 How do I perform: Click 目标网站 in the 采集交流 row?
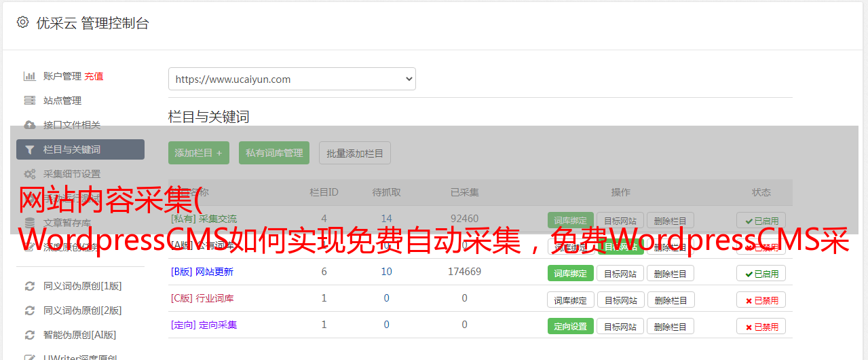pyautogui.click(x=620, y=220)
